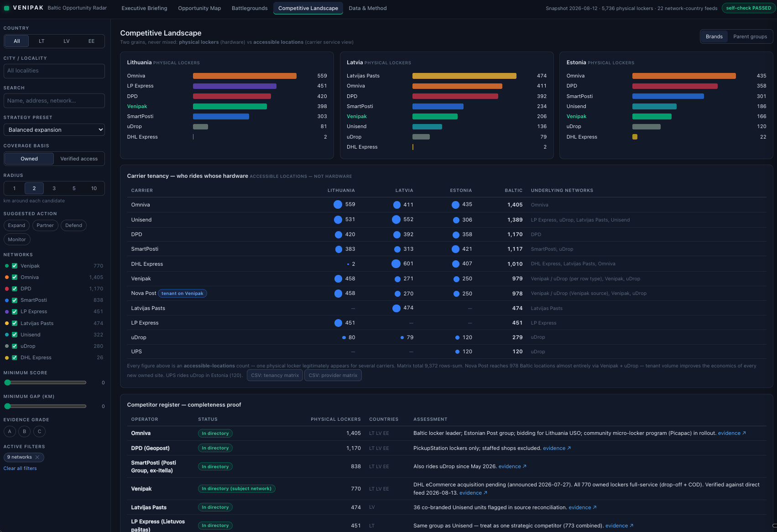Remove the 9 networks filter chip
This screenshot has height=532, width=777.
pyautogui.click(x=37, y=457)
